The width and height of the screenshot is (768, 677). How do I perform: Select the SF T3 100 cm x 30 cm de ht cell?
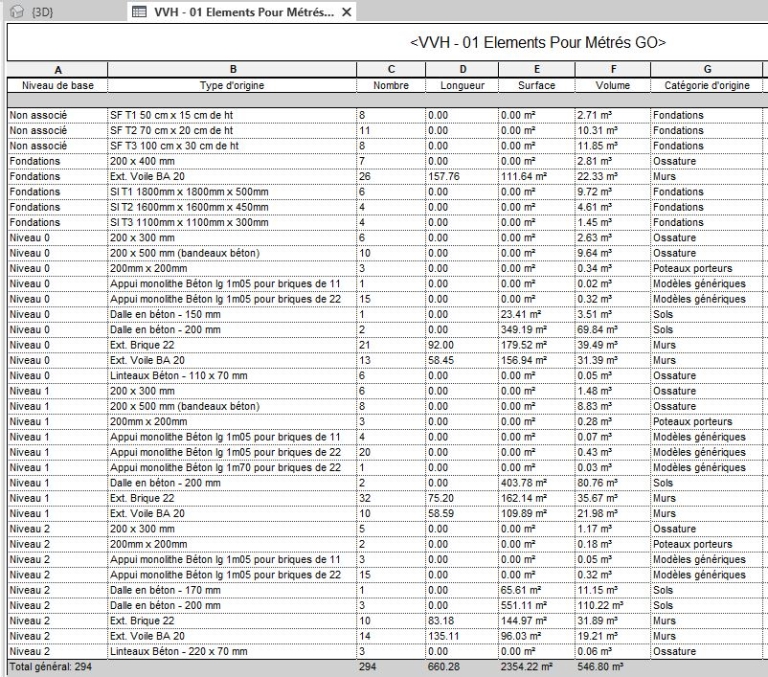click(x=233, y=145)
